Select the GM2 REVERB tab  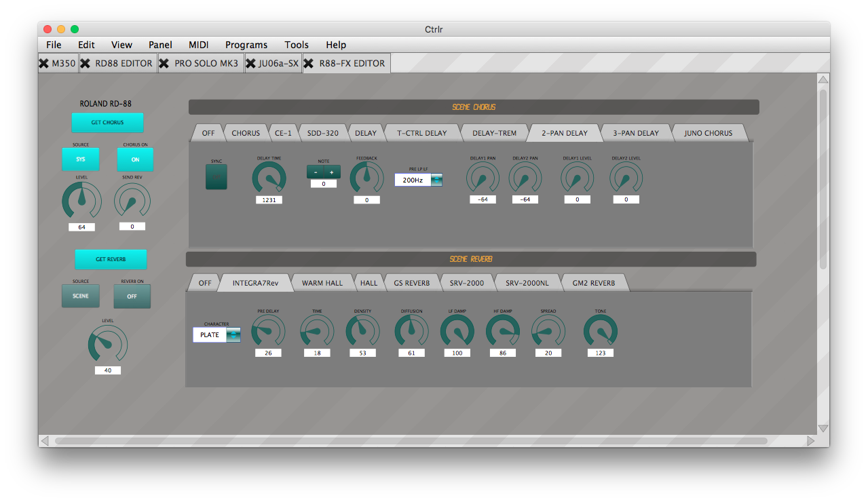pos(595,283)
